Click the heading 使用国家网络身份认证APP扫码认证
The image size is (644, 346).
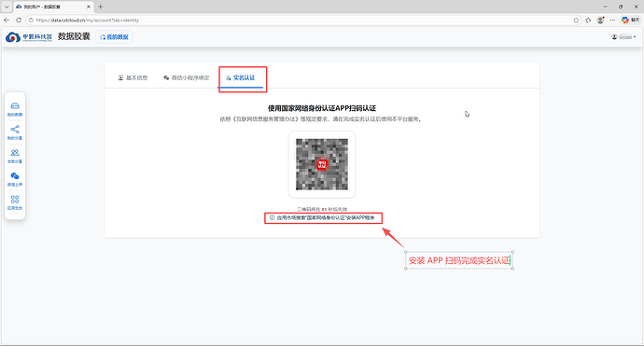click(x=322, y=108)
